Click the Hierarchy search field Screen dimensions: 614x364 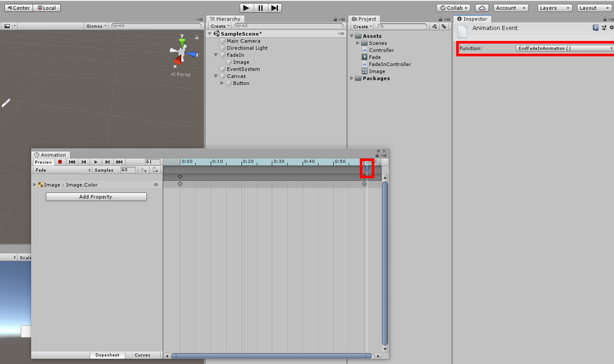click(x=288, y=26)
